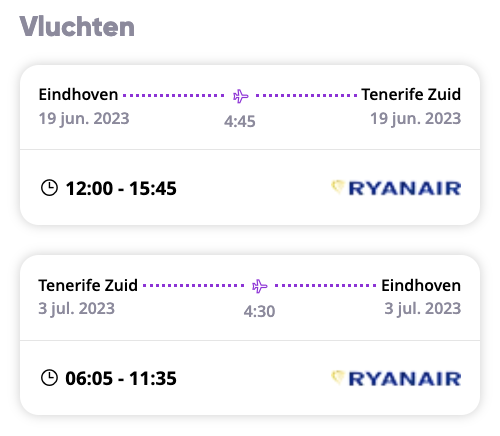Click the Ryanair logo on outbound flight
The height and width of the screenshot is (436, 500).
pos(396,188)
